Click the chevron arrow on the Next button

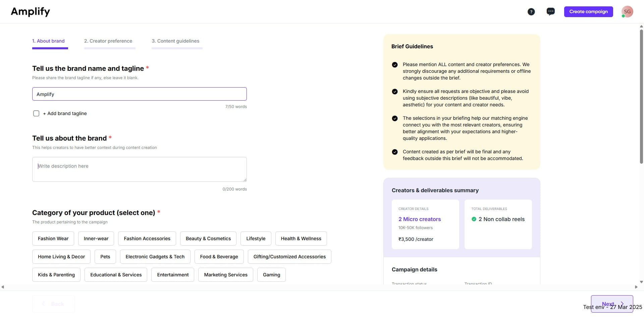(x=623, y=304)
